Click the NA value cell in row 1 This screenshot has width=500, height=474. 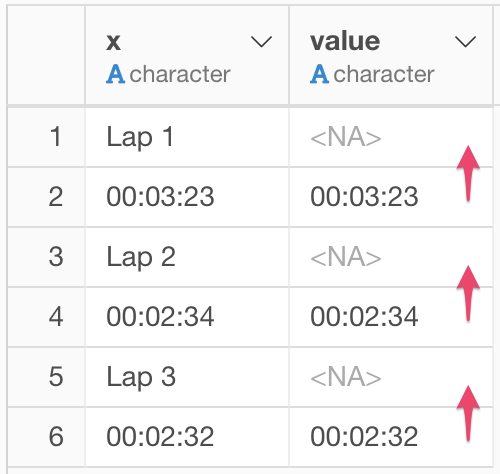[391, 137]
